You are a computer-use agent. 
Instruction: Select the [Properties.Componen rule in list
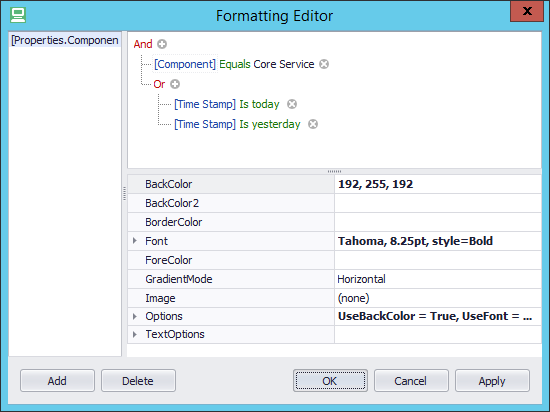(x=65, y=40)
